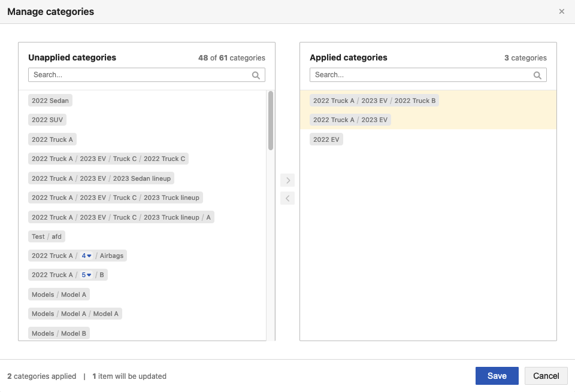Expand the collapsed 4 levels dropdown before Airbags
Screen dimensions: 575x392
[x=87, y=256]
